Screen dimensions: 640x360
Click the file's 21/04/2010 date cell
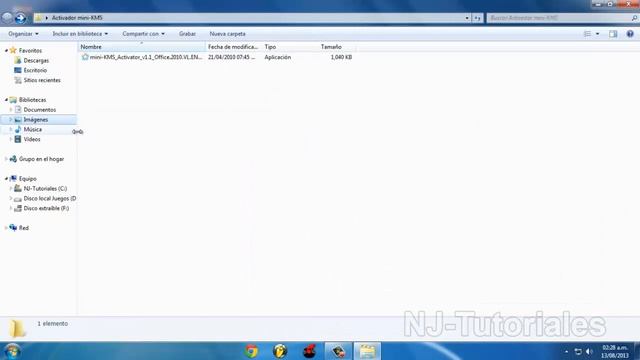click(x=231, y=57)
